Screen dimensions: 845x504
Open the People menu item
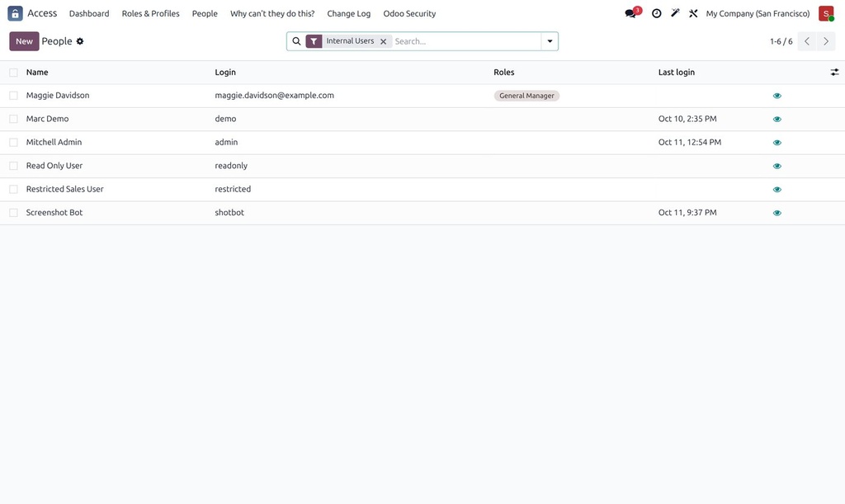tap(205, 13)
